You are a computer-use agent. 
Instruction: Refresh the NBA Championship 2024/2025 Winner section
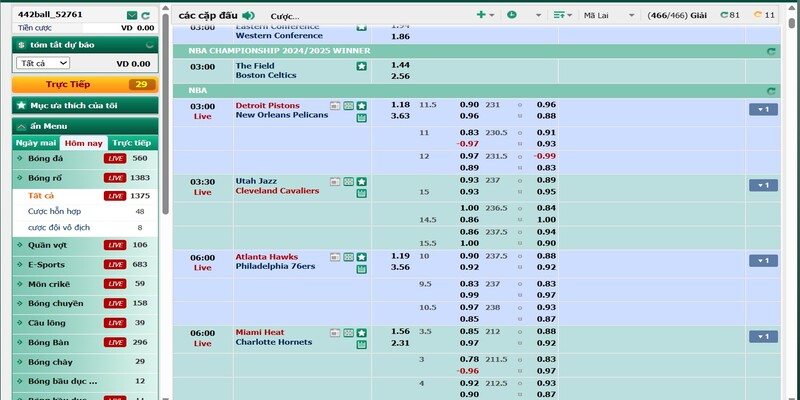[771, 51]
